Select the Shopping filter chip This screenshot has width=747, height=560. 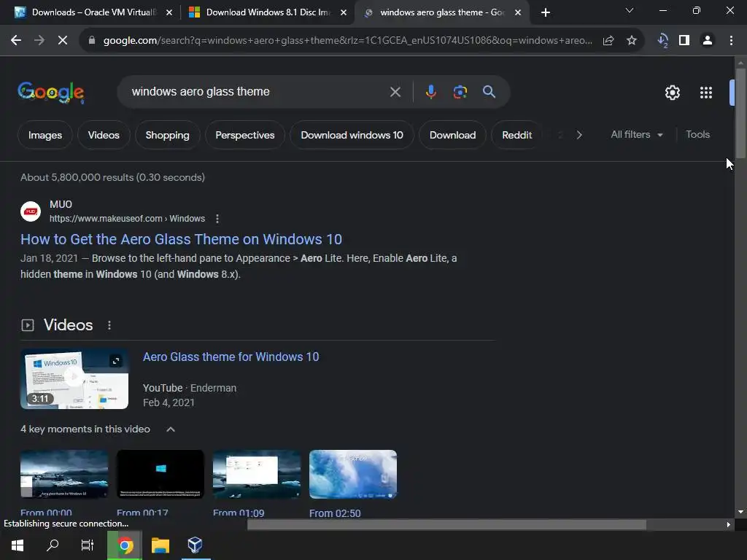coord(167,135)
